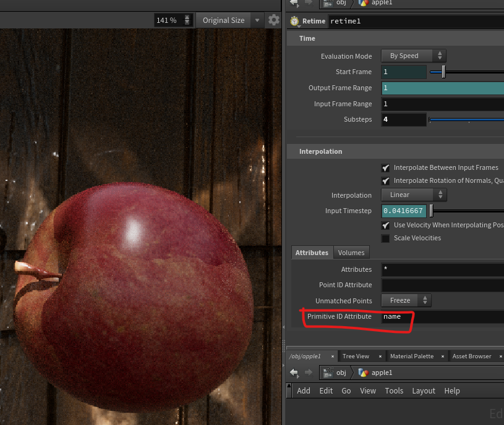Open the View menu
The width and height of the screenshot is (504, 425).
(x=368, y=391)
